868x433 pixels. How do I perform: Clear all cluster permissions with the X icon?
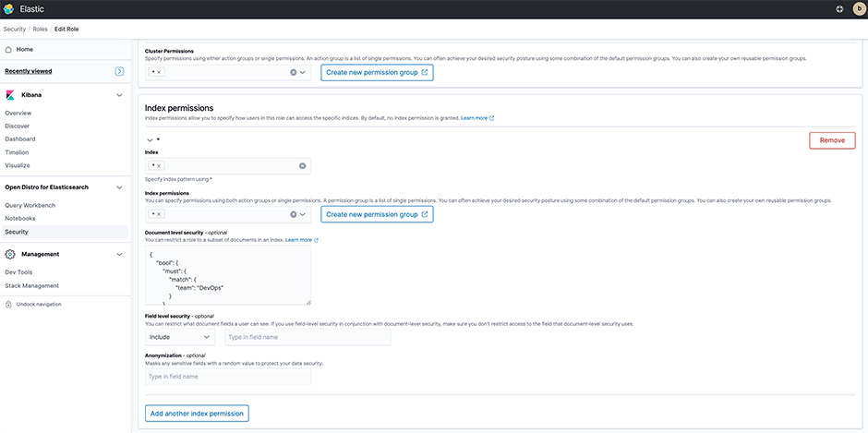point(294,73)
